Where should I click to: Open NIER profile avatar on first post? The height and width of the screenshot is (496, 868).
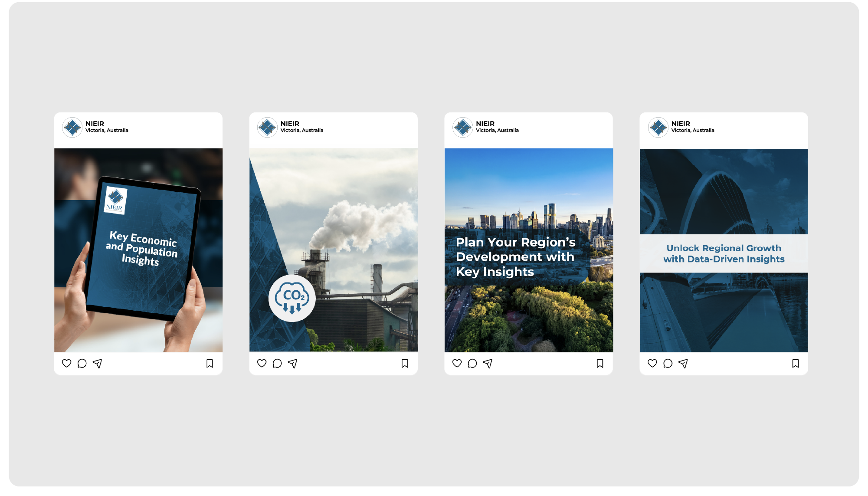tap(72, 127)
